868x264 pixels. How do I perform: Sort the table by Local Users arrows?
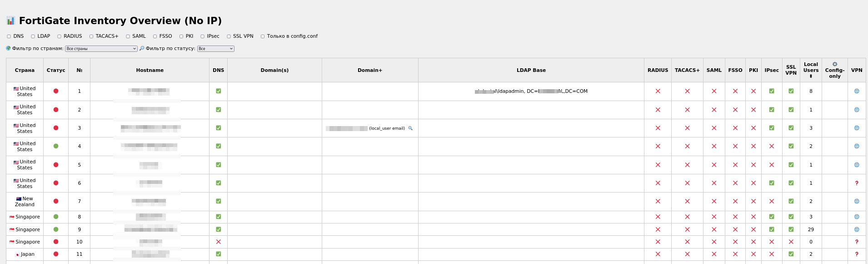811,76
